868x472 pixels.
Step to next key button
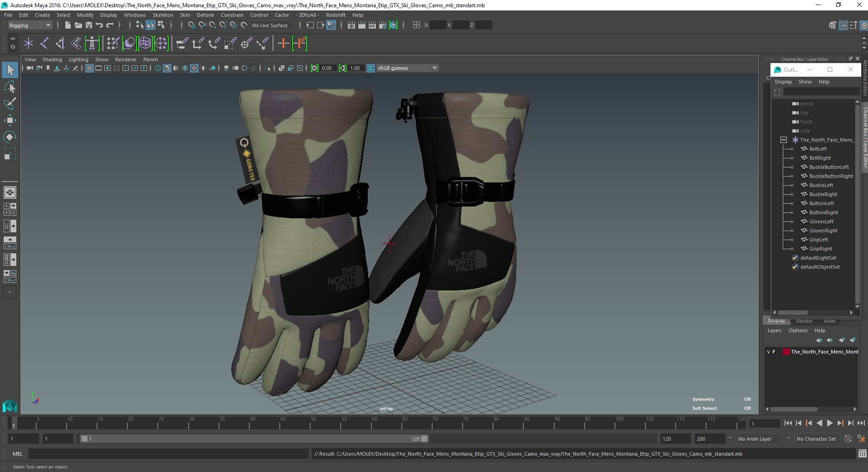coord(840,423)
